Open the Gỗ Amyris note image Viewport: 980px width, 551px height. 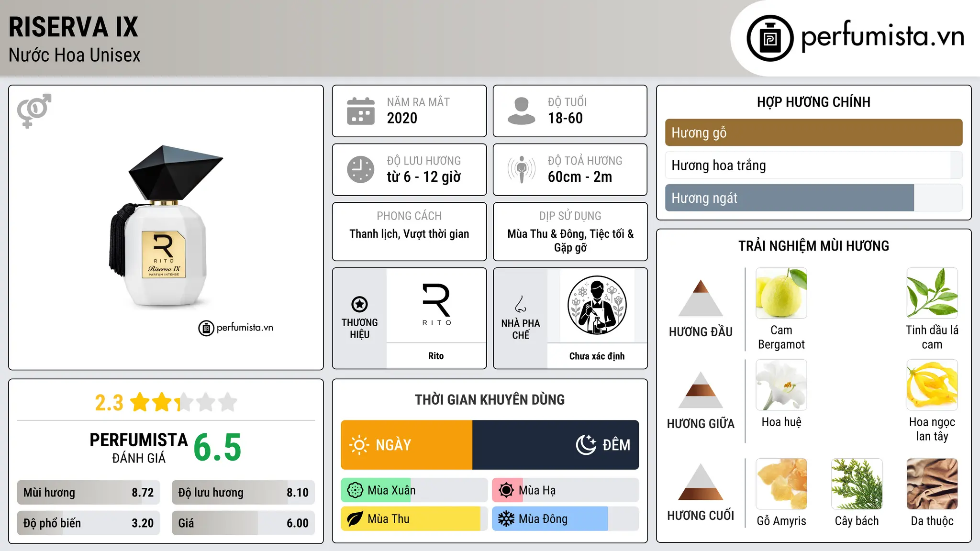click(781, 484)
